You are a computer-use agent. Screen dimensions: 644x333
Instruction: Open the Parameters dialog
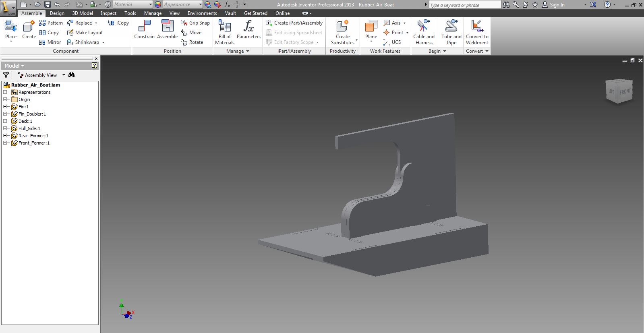tap(248, 30)
